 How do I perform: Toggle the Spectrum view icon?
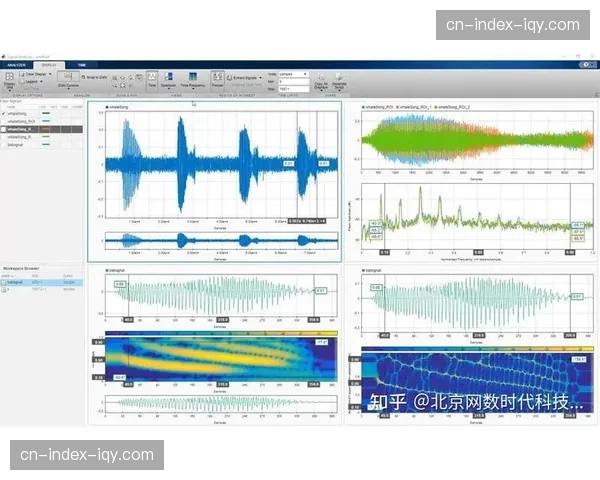(168, 76)
